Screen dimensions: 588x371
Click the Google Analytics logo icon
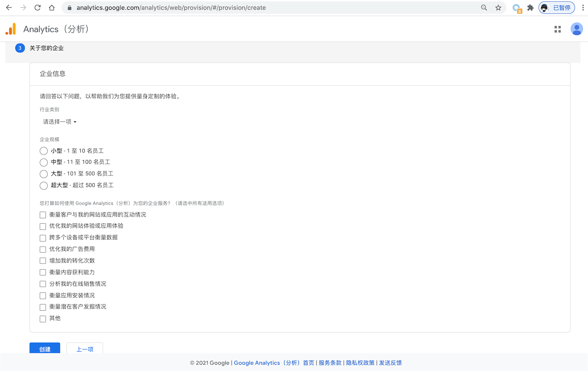point(11,29)
